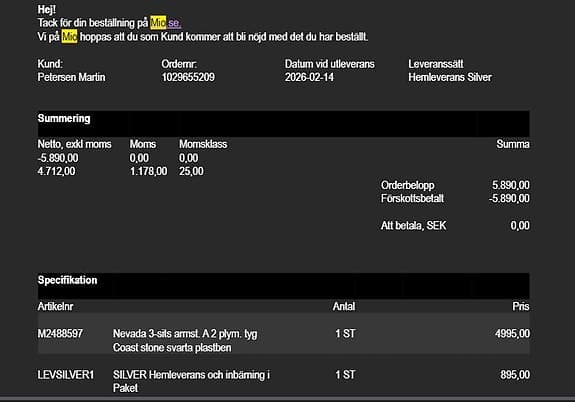The width and height of the screenshot is (575, 402).
Task: Select momsklass value 25,00
Action: point(191,171)
